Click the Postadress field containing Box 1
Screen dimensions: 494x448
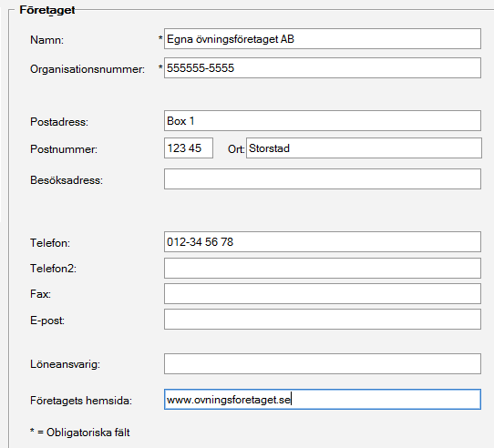pos(323,120)
